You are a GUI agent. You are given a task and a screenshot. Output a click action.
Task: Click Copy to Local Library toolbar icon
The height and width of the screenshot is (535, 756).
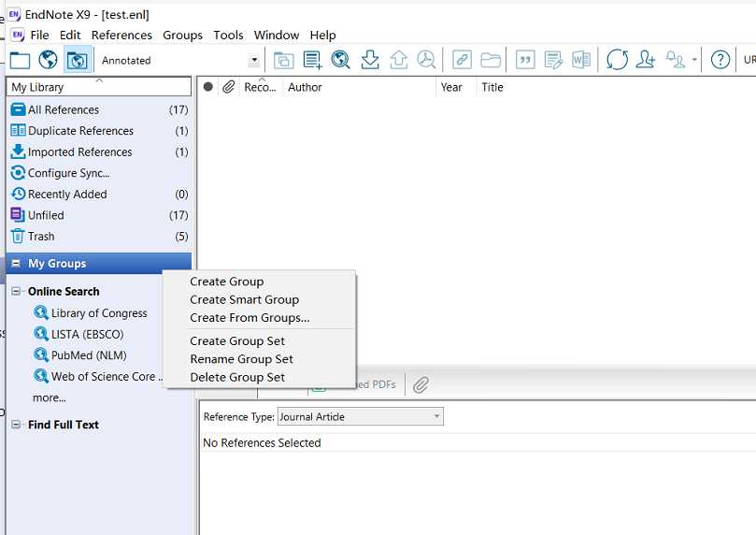click(283, 60)
